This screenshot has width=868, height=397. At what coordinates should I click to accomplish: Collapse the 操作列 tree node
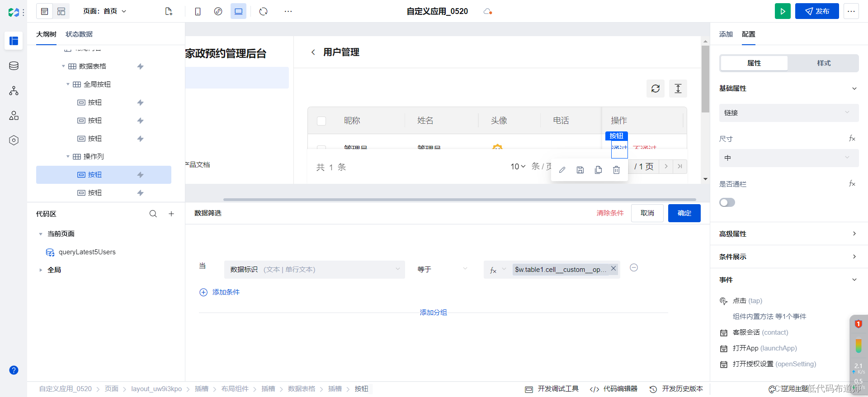coord(68,157)
